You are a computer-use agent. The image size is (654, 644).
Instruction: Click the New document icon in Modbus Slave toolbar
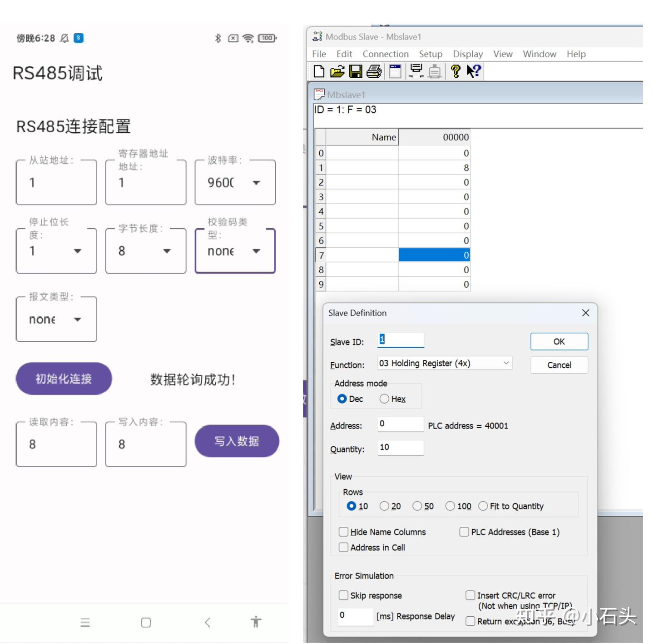319,71
